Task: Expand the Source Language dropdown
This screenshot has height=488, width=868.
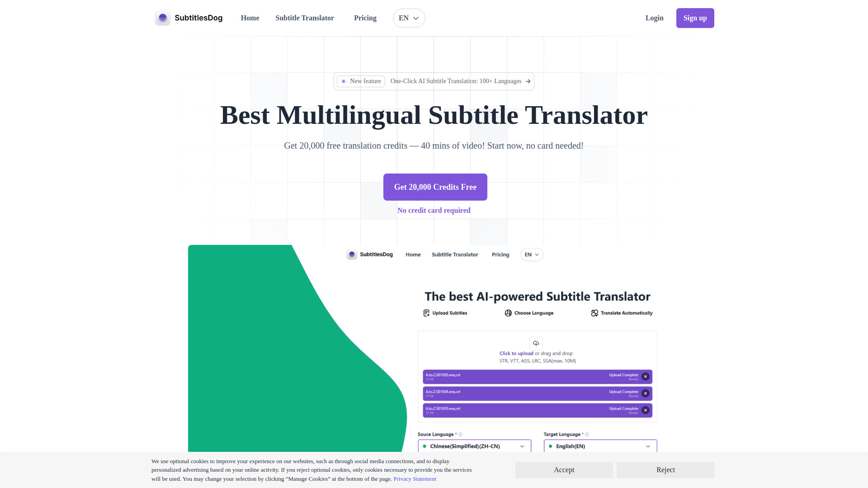Action: [x=473, y=446]
